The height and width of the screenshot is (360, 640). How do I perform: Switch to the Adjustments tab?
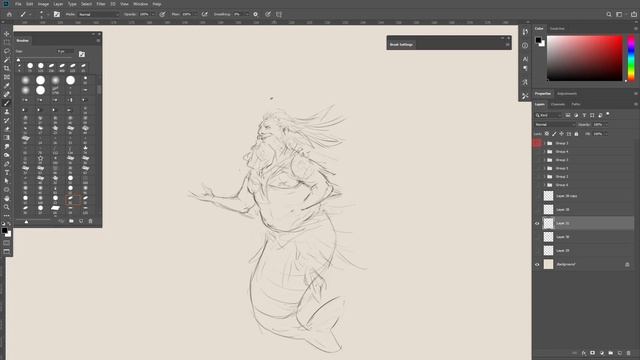[567, 93]
